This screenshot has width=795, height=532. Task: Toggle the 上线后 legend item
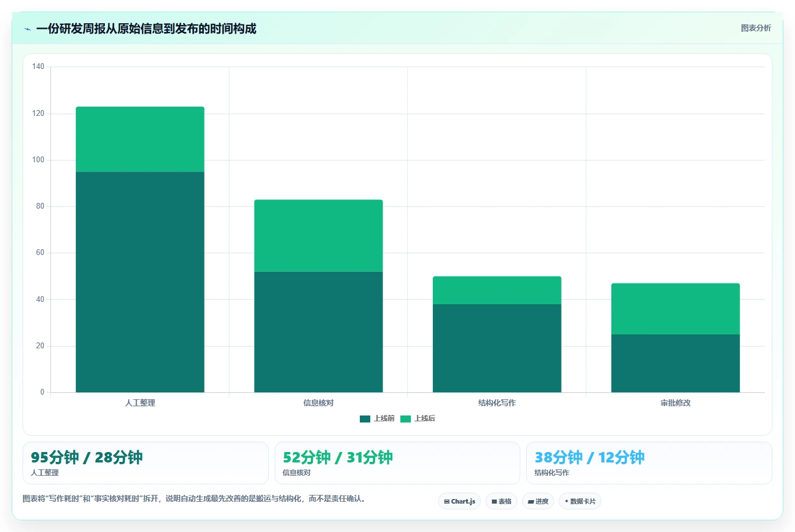[418, 418]
